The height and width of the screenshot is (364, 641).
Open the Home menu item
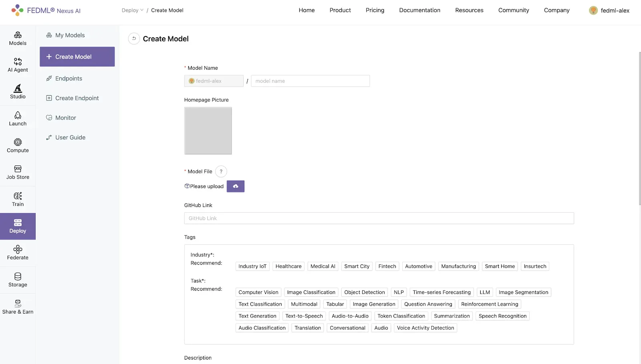(x=306, y=10)
